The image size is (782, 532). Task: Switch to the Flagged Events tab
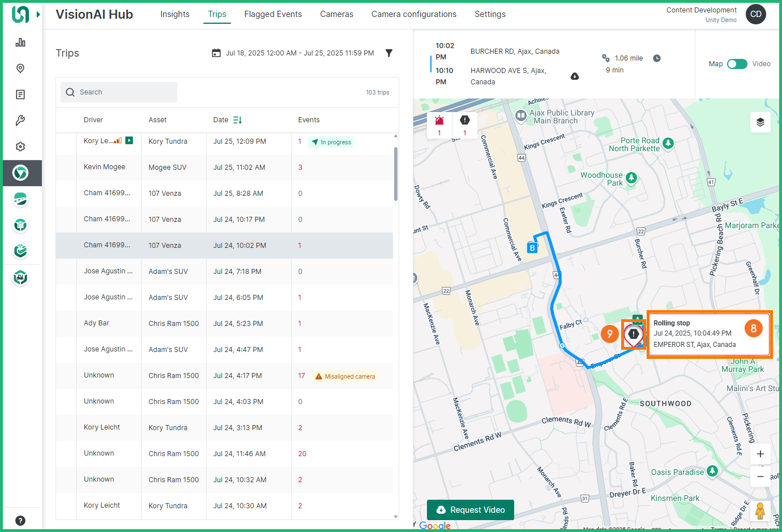click(x=273, y=14)
